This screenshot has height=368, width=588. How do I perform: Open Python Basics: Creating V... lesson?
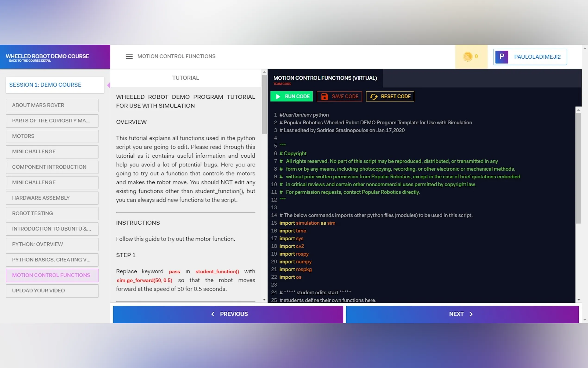[52, 260]
